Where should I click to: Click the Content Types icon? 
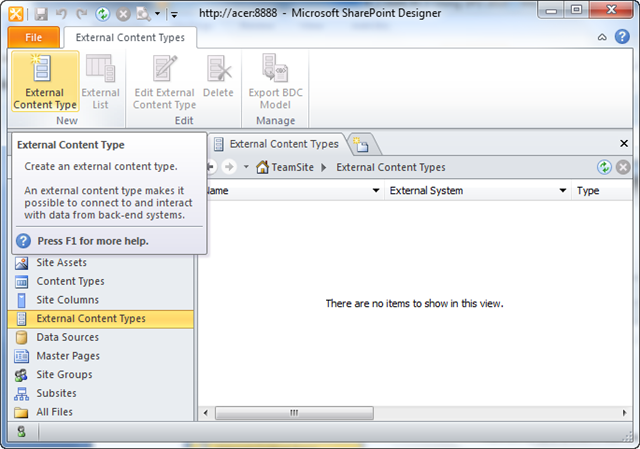click(x=21, y=282)
